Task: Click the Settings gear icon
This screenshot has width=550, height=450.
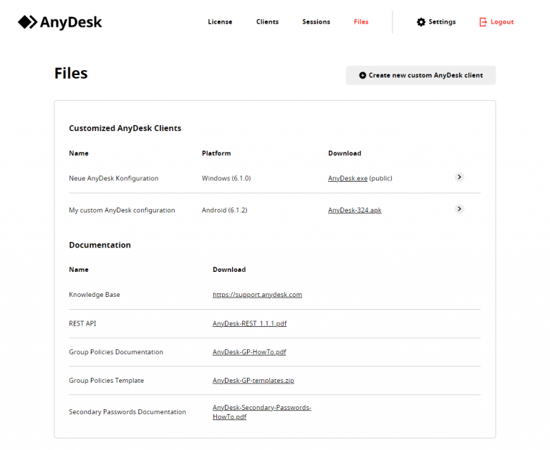Action: (x=421, y=22)
